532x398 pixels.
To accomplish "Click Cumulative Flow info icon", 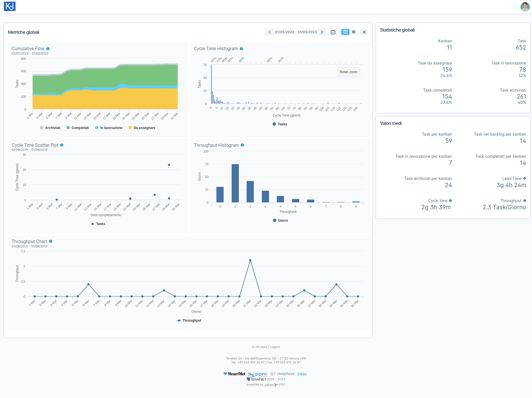I will point(48,49).
